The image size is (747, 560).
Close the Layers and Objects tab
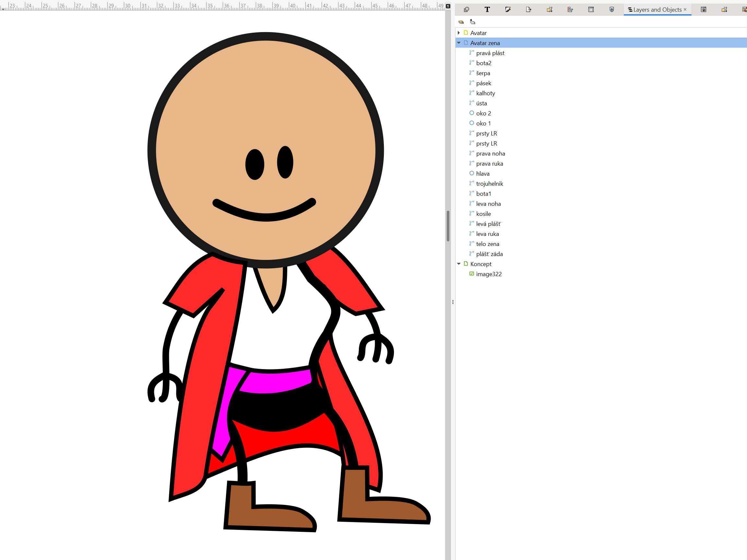click(x=685, y=9)
